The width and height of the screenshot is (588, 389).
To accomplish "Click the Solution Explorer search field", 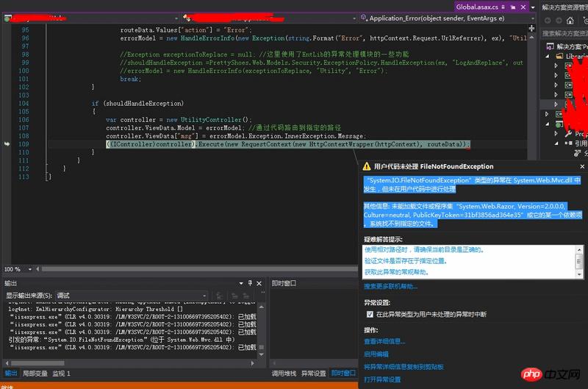I will coord(564,34).
